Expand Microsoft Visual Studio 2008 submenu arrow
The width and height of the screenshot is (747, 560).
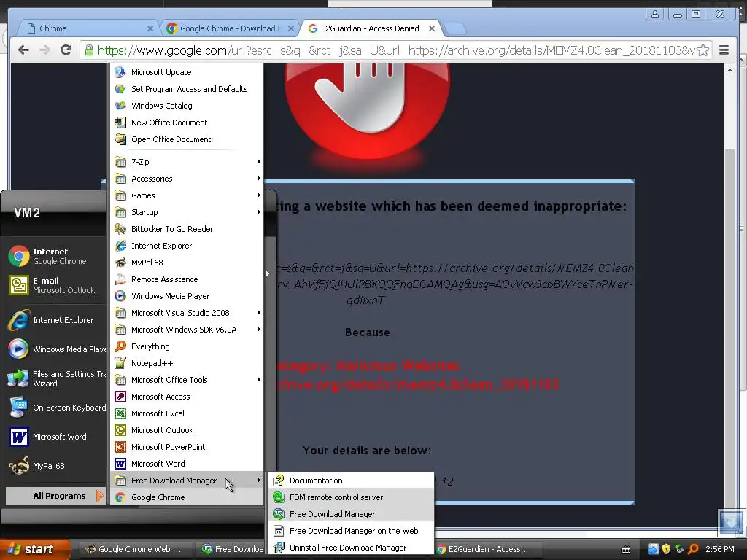259,313
